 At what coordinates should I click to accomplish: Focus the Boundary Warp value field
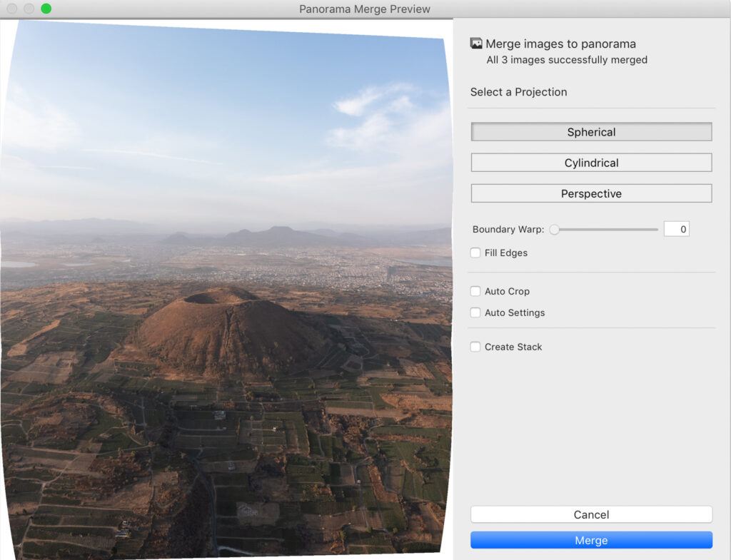click(676, 229)
